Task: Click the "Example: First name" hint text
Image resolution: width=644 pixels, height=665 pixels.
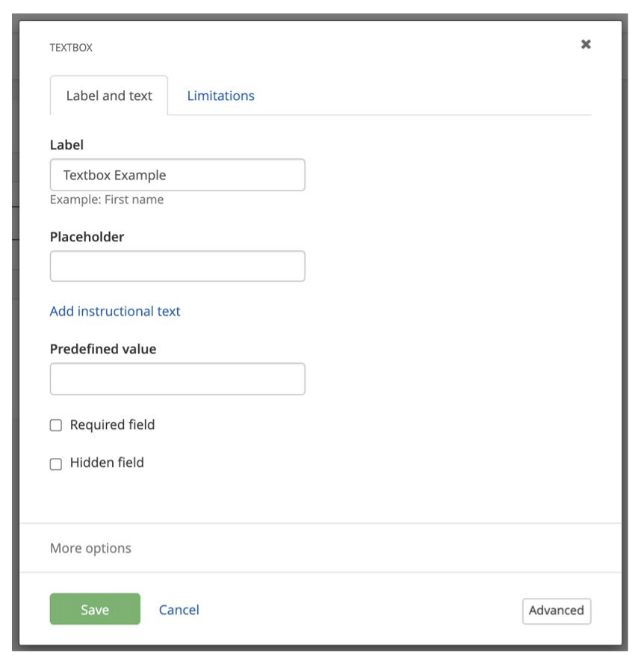Action: [107, 199]
